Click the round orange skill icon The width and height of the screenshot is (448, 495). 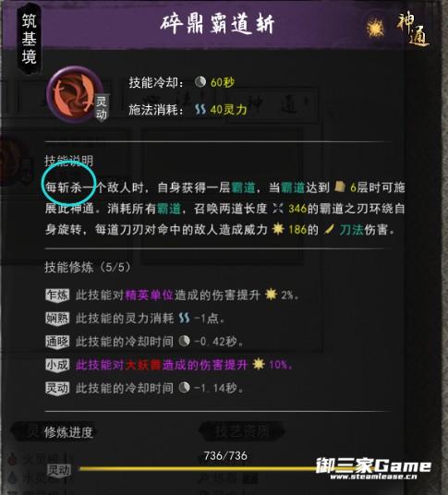coord(75,94)
